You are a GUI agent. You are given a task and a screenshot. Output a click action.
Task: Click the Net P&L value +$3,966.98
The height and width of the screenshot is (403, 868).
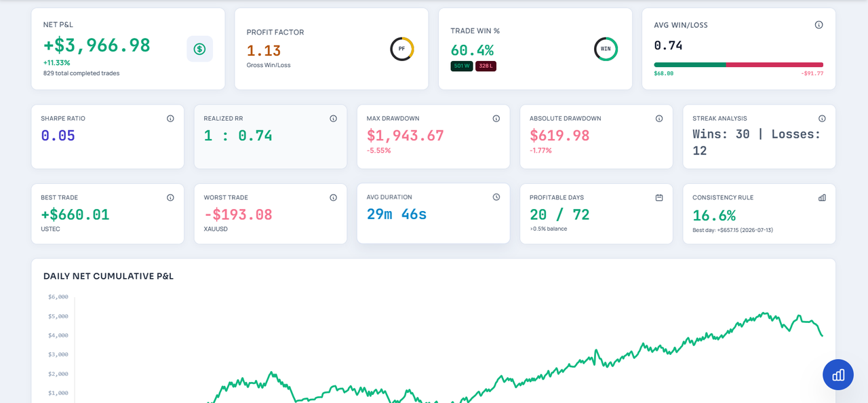pos(97,45)
